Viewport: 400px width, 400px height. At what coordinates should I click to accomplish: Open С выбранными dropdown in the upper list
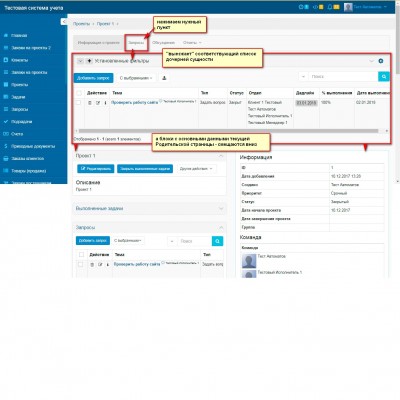pyautogui.click(x=136, y=78)
